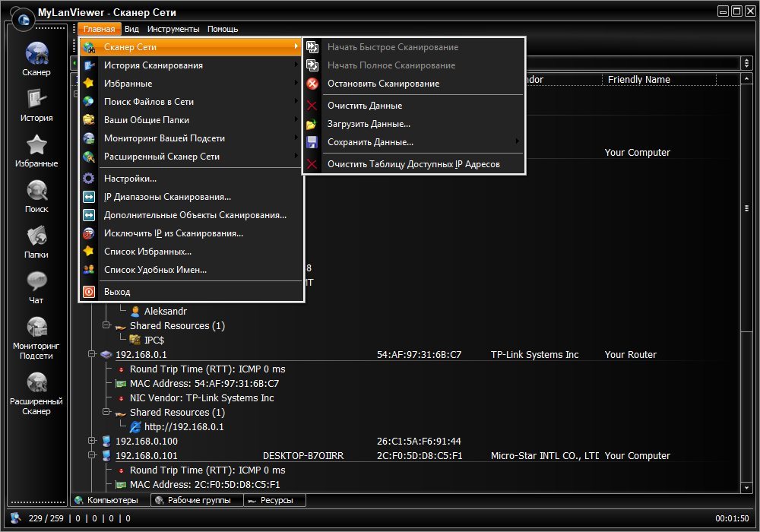
Task: Open Избранные star icon in sidebar
Action: pyautogui.click(x=36, y=149)
